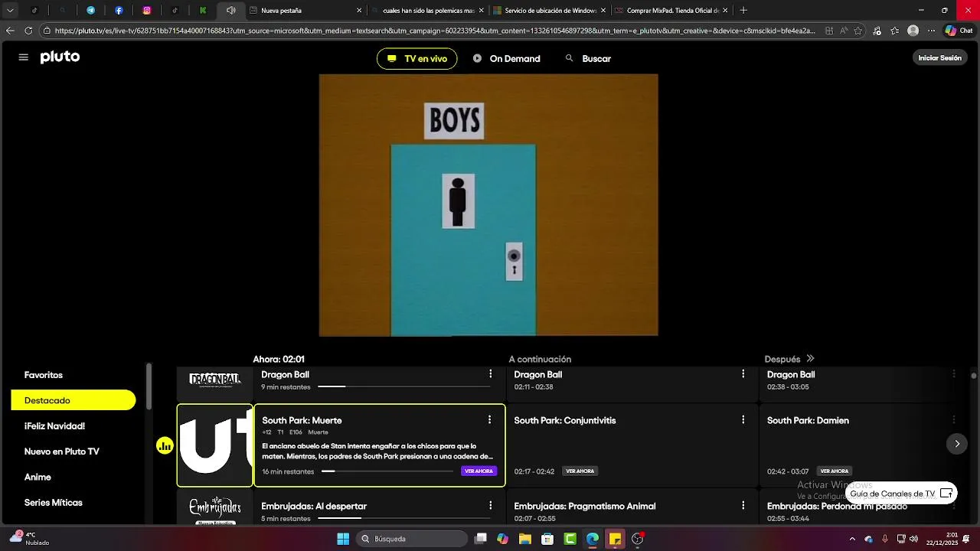Select South Park: Conjuntivitis program title

point(565,421)
